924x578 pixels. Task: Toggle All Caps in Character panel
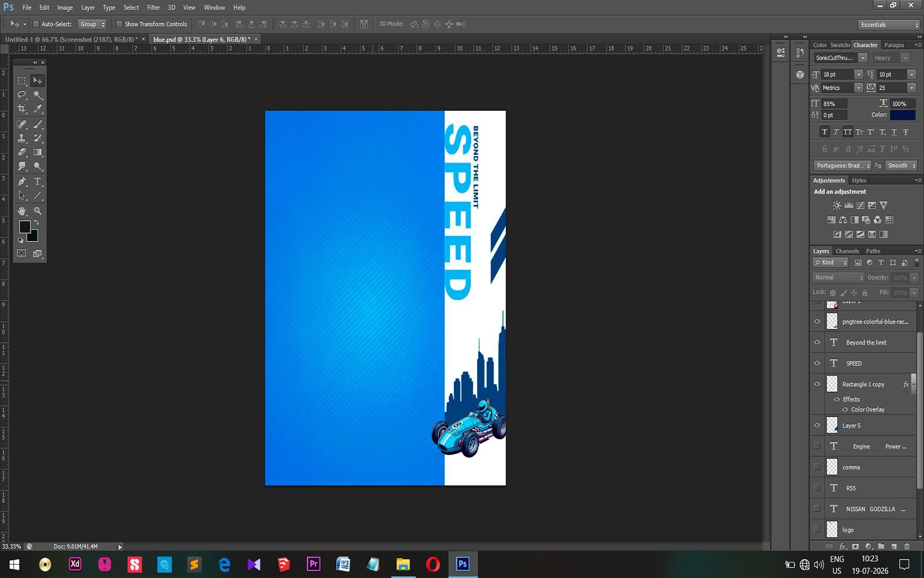[847, 132]
